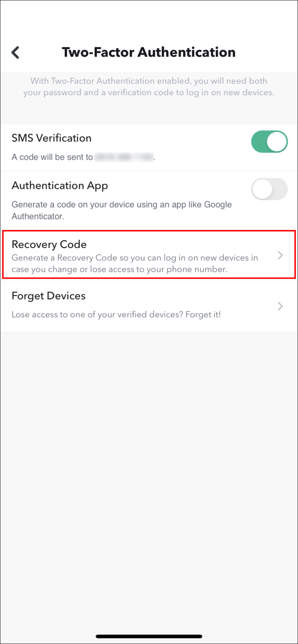Go back using the back arrow
298x644 pixels.
coord(16,53)
